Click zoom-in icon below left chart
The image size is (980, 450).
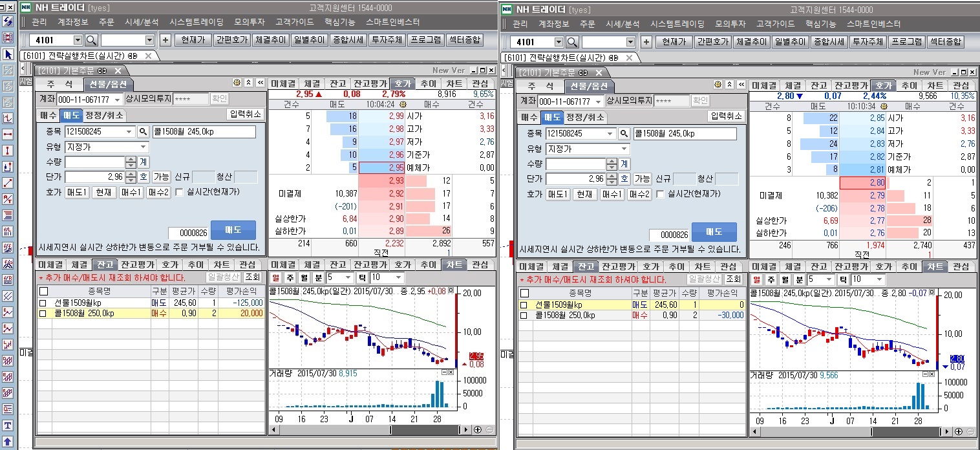[x=478, y=429]
